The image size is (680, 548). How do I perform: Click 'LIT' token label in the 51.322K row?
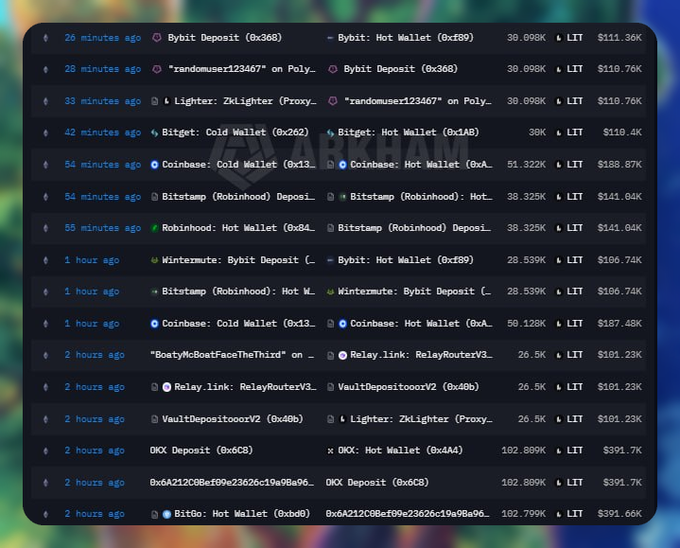(x=575, y=165)
